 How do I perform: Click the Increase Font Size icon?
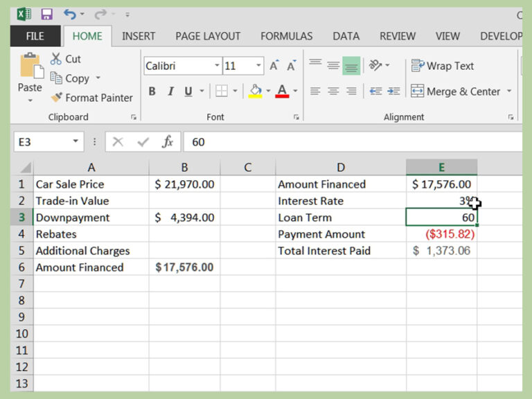pyautogui.click(x=274, y=66)
